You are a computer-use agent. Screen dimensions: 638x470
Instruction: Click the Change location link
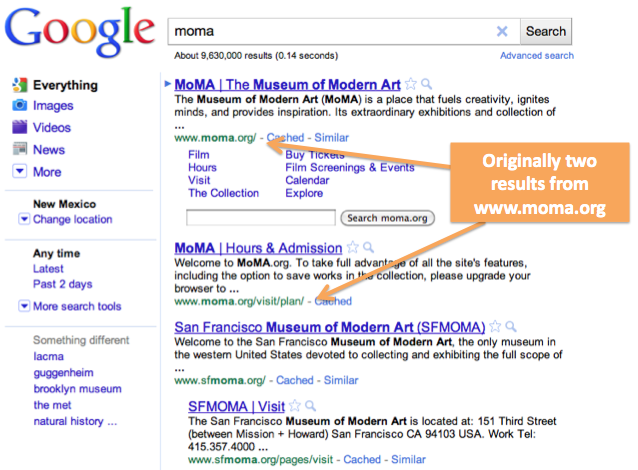[73, 219]
